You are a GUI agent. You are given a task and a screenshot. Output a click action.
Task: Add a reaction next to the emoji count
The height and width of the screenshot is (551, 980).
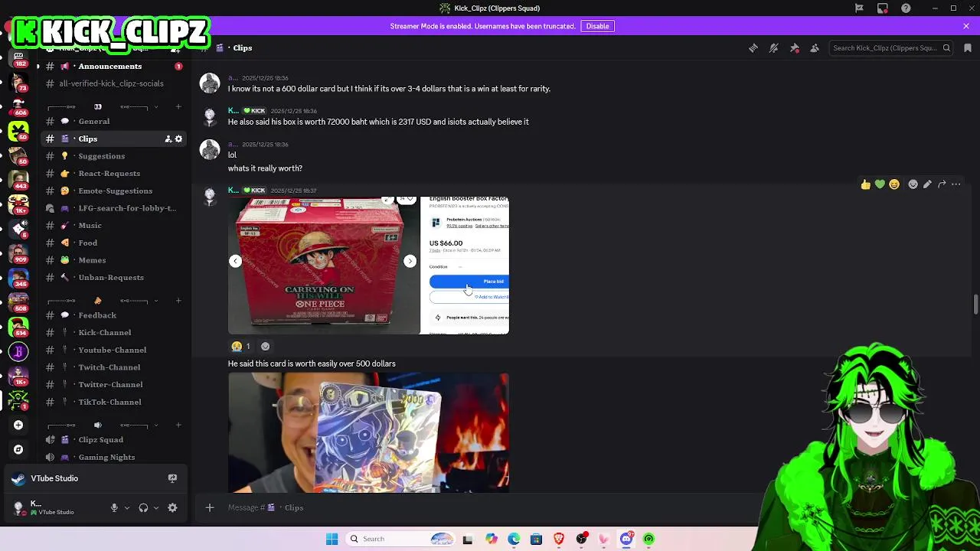pos(265,346)
